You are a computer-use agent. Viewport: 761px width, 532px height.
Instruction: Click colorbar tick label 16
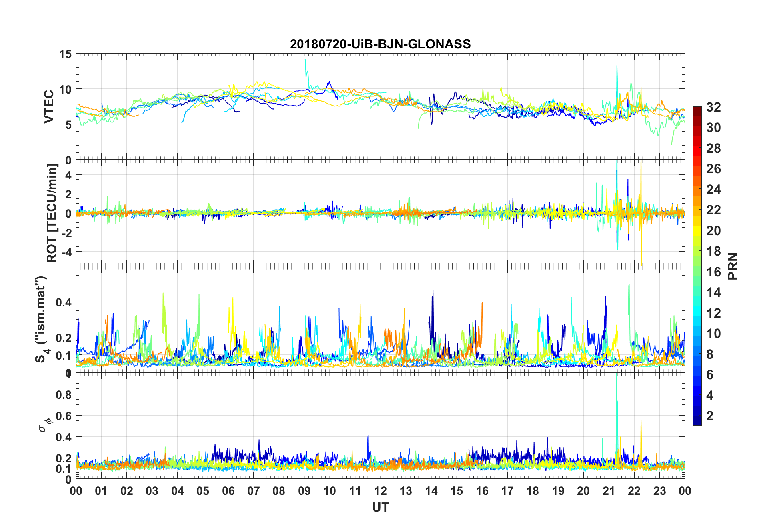pos(713,272)
